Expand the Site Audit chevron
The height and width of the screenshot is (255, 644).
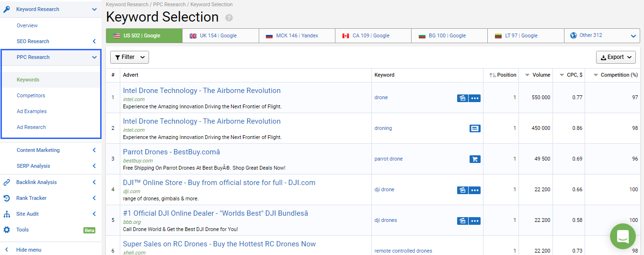[94, 214]
